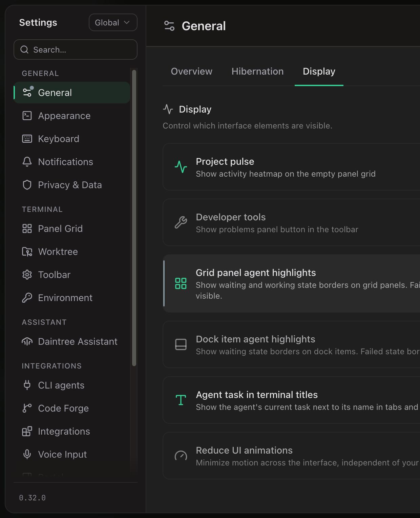Click the CLI agents plug icon
The image size is (420, 518).
[27, 385]
